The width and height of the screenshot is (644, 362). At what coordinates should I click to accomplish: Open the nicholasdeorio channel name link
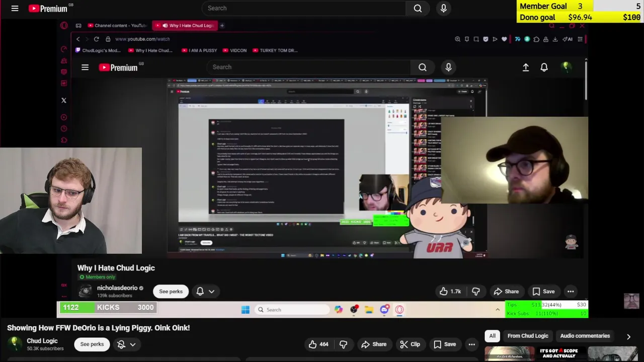pyautogui.click(x=117, y=288)
